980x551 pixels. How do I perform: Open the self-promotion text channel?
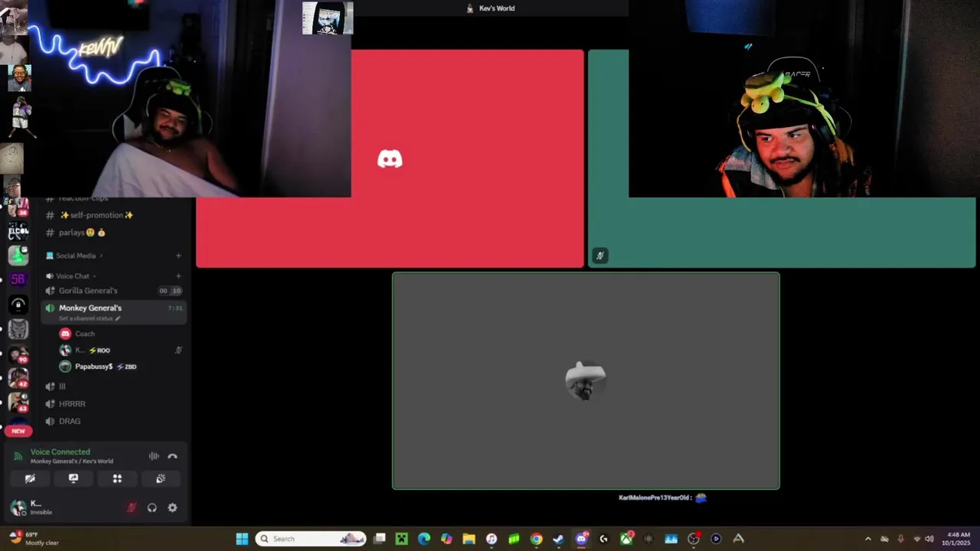pyautogui.click(x=113, y=215)
